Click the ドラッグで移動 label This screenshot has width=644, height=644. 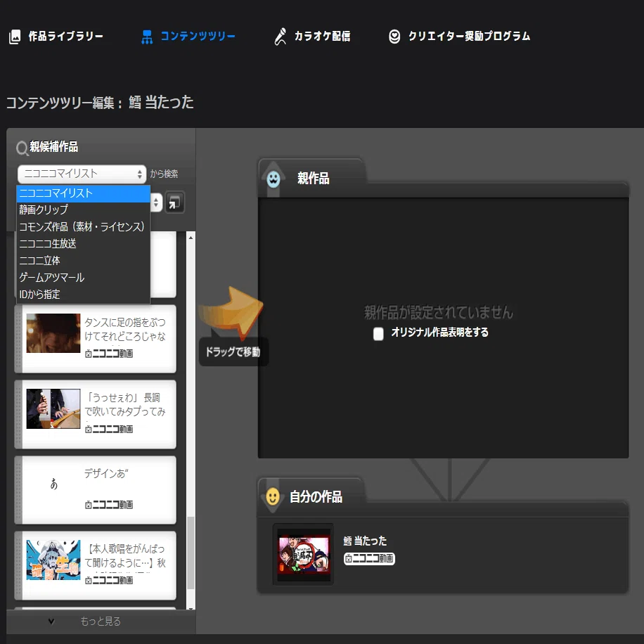[x=233, y=352]
